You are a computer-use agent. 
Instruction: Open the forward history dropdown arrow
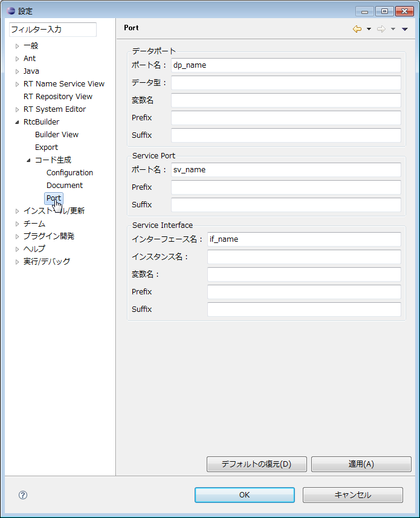(x=393, y=29)
